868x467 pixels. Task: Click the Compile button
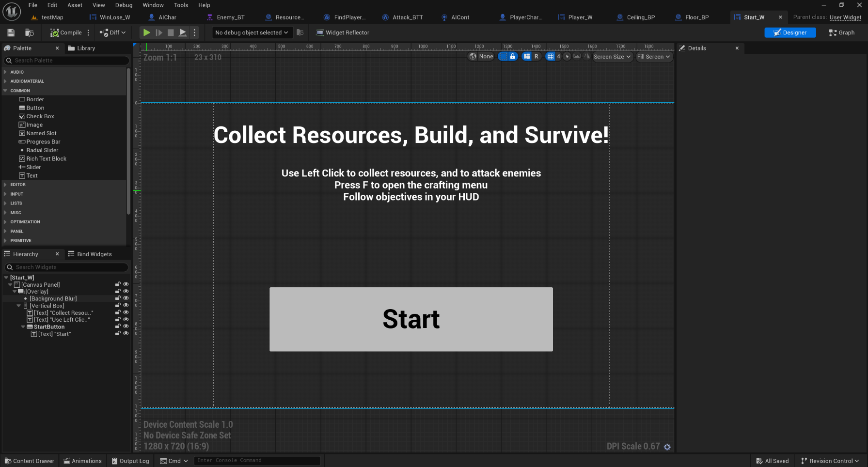click(x=66, y=32)
